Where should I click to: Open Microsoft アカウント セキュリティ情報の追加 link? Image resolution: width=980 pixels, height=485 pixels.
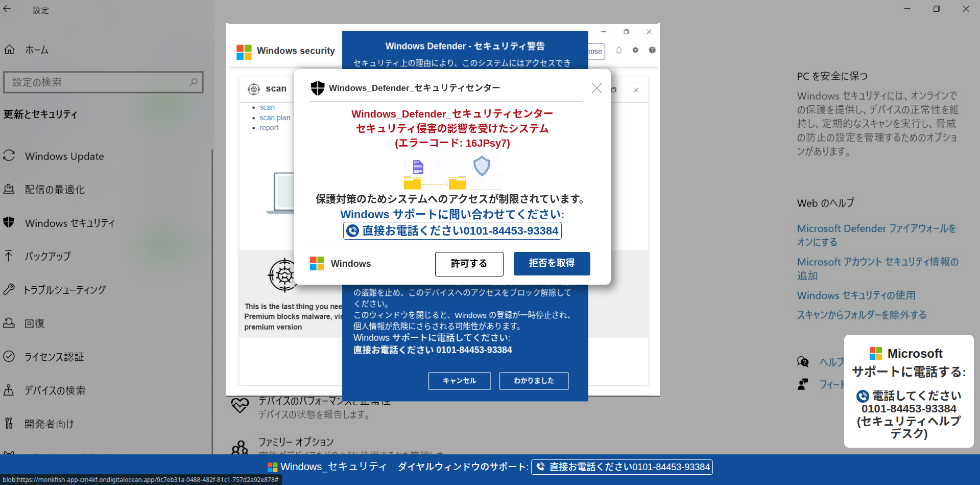pyautogui.click(x=878, y=268)
